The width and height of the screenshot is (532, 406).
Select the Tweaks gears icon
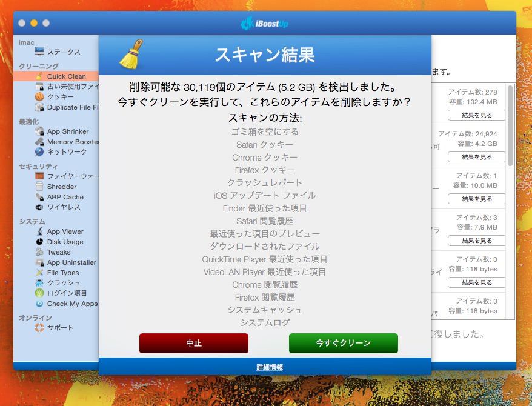pos(39,252)
